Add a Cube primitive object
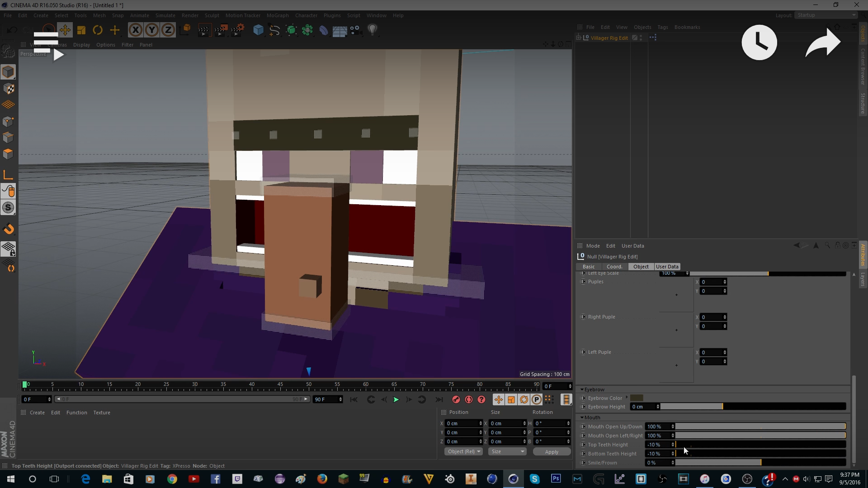Image resolution: width=868 pixels, height=488 pixels. click(258, 30)
